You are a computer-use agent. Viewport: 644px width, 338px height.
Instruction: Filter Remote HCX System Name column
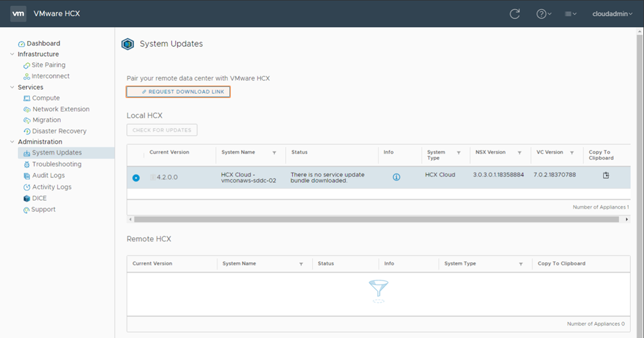pyautogui.click(x=301, y=264)
